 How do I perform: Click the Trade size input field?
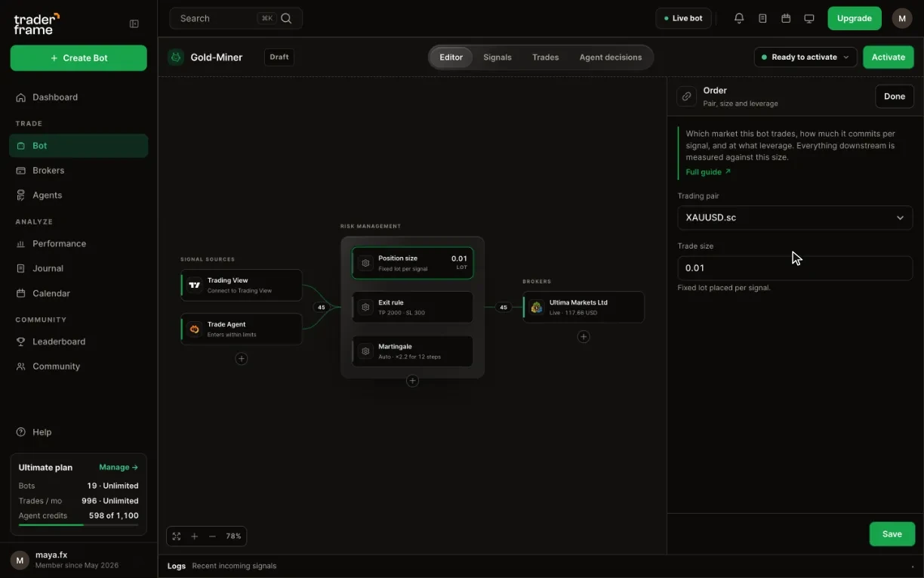(x=795, y=268)
